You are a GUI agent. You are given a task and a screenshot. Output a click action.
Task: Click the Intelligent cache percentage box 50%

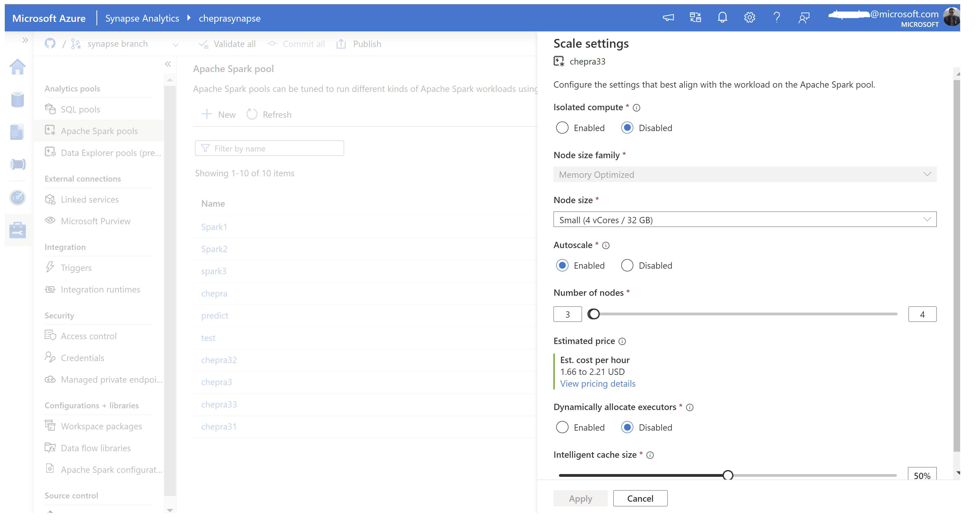[x=922, y=474]
